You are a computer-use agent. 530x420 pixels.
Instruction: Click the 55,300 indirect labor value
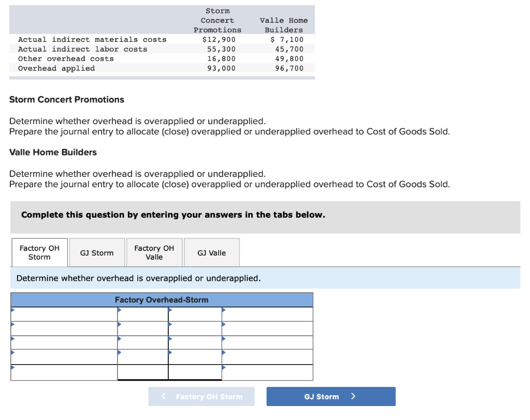pos(222,49)
